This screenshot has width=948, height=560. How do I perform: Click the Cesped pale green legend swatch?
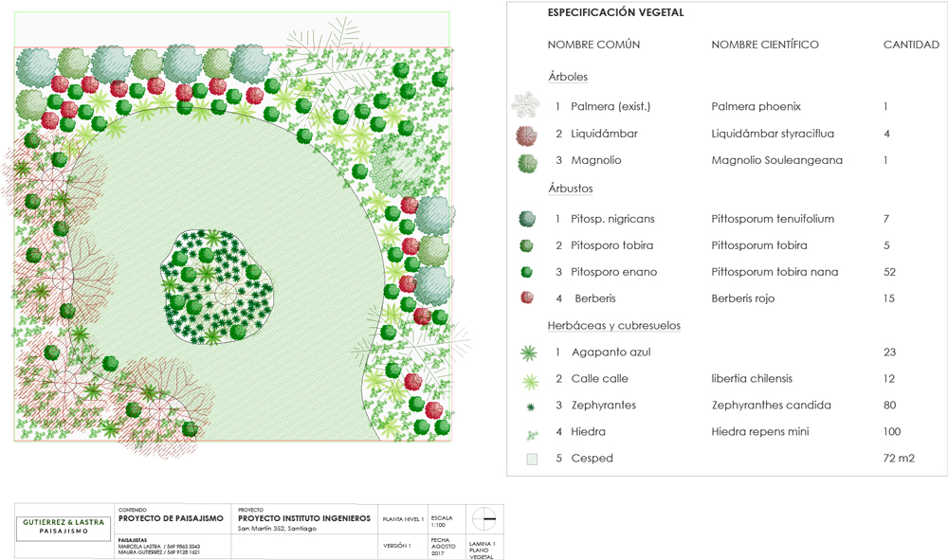tap(532, 460)
